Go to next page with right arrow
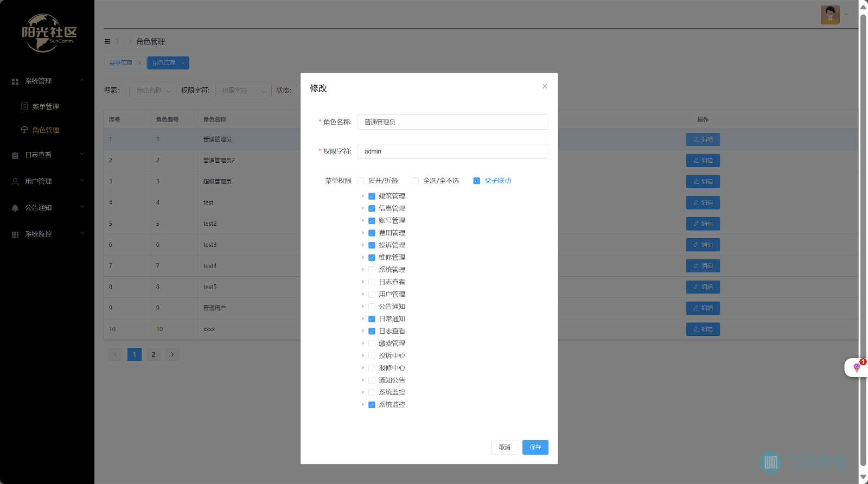868x484 pixels. coord(173,354)
